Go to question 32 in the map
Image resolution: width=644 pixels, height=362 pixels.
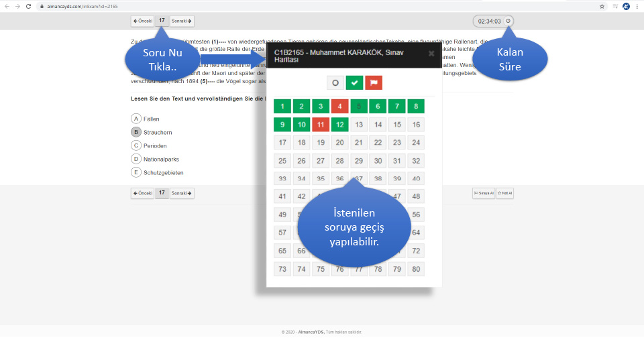(416, 161)
